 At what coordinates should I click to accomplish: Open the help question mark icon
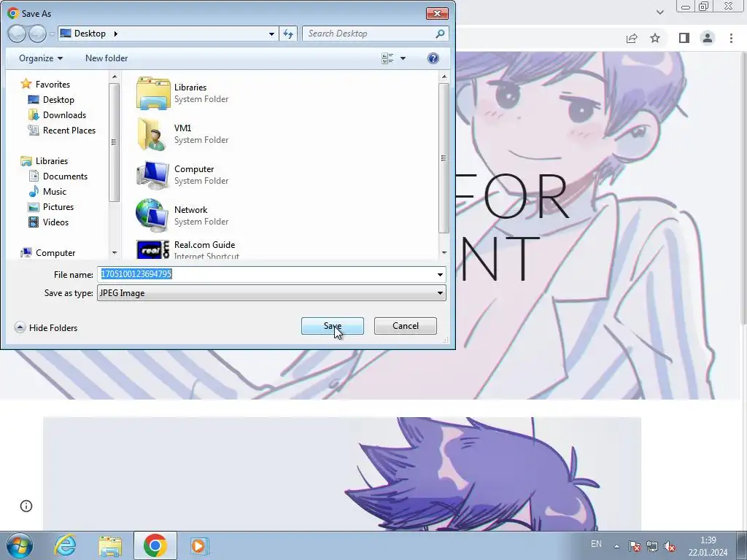pos(433,58)
